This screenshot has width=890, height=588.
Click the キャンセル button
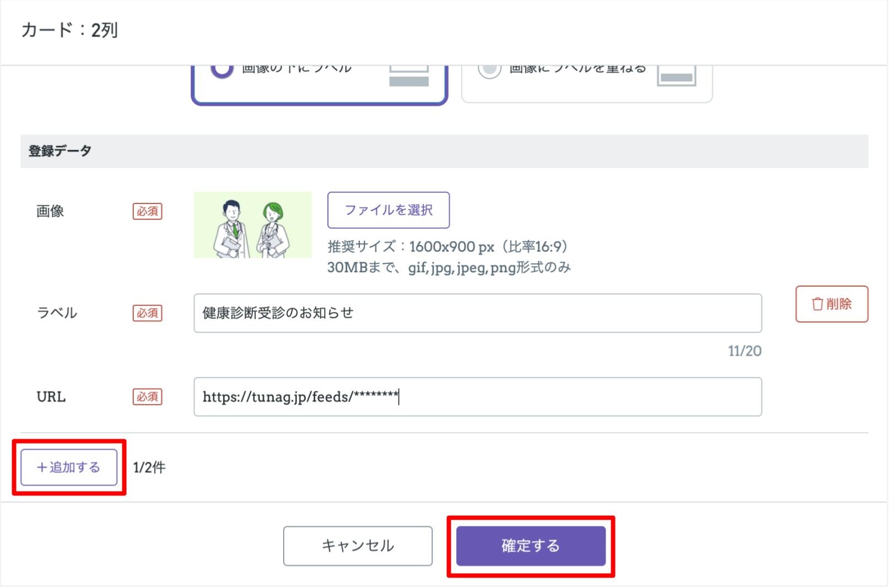pyautogui.click(x=358, y=546)
